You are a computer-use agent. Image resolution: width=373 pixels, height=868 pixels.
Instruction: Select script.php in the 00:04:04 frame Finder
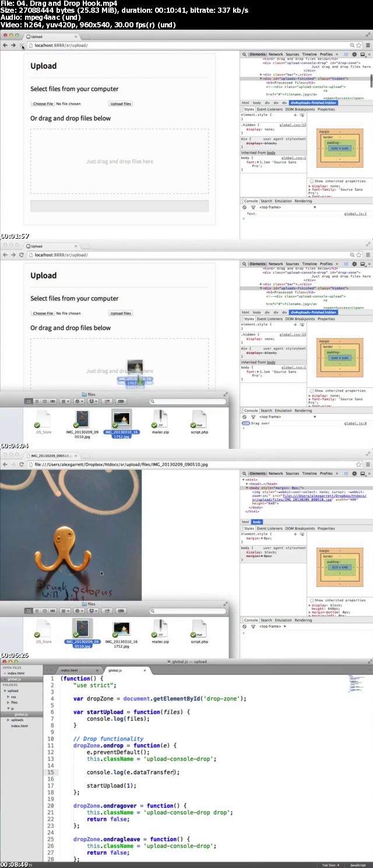pos(199,423)
